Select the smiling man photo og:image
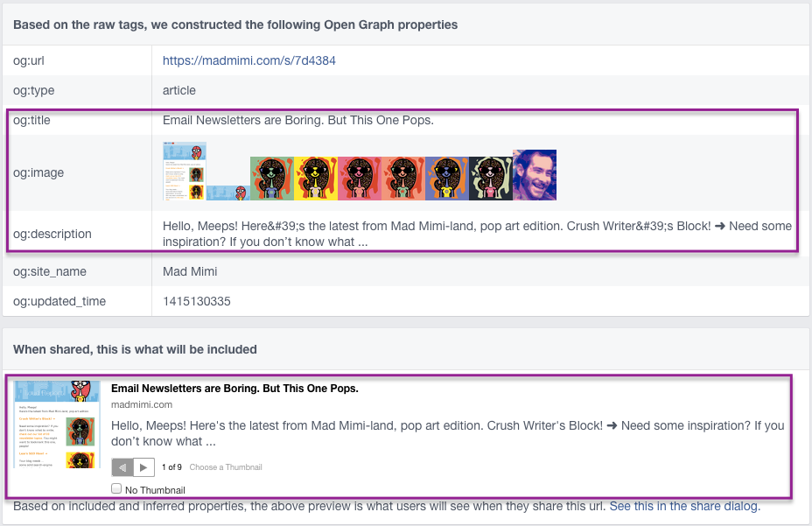Image resolution: width=812 pixels, height=526 pixels. coord(535,175)
